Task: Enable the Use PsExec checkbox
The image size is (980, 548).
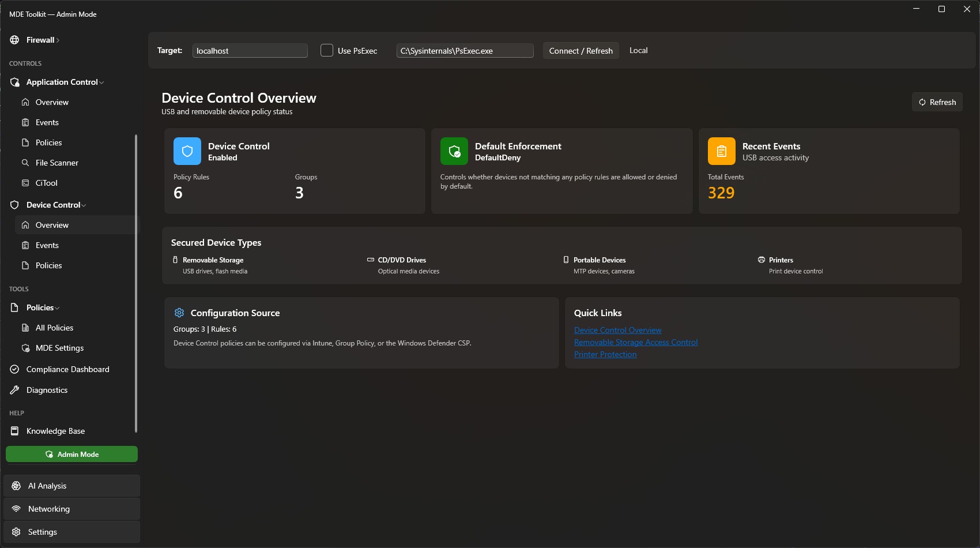Action: [x=327, y=51]
